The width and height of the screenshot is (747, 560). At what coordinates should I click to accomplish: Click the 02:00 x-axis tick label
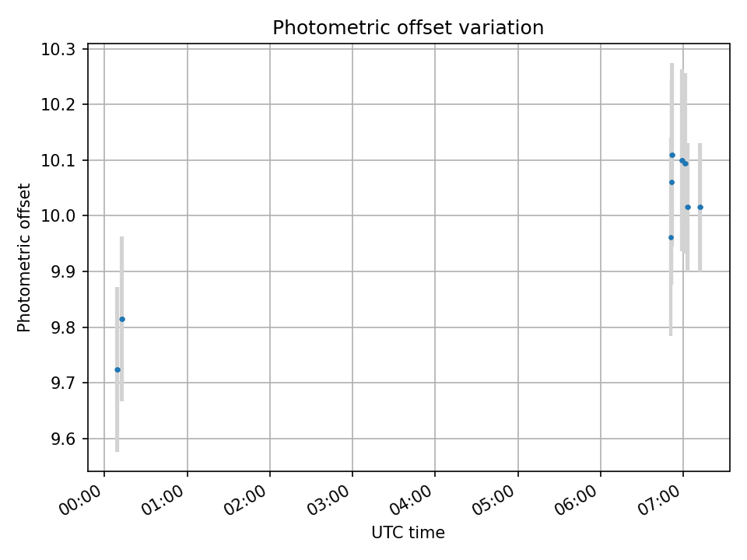[x=247, y=500]
